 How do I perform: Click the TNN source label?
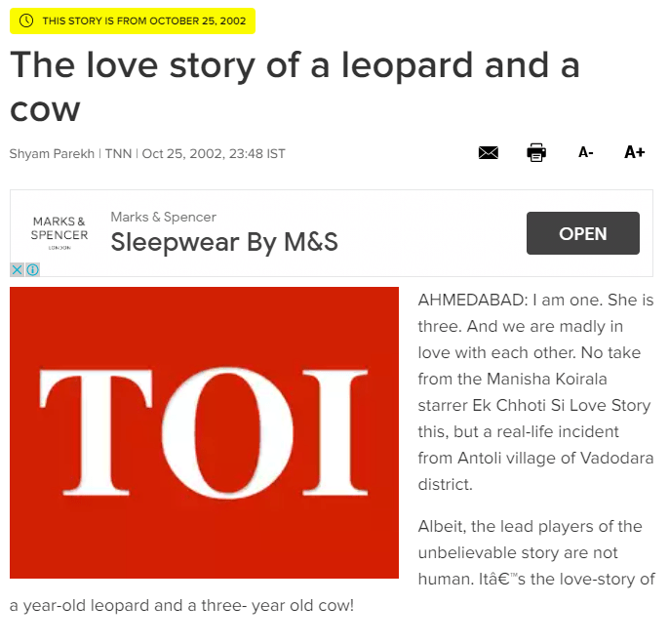click(118, 154)
